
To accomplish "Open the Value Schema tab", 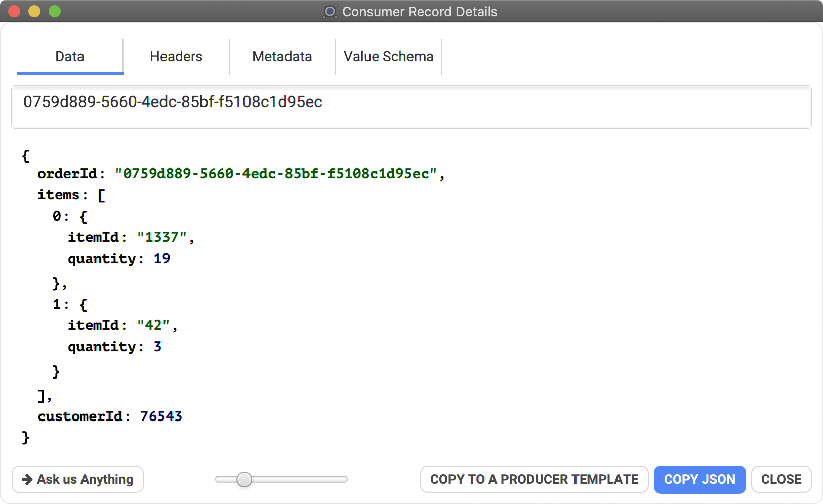I will [389, 57].
